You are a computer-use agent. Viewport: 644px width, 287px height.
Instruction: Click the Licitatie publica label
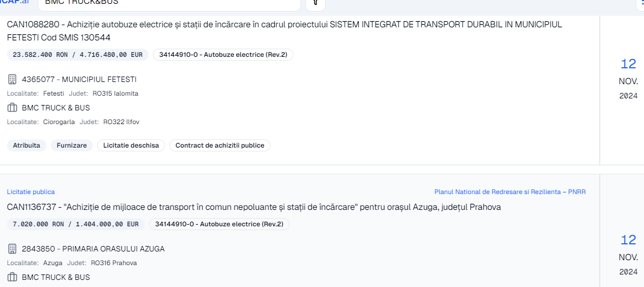tap(31, 192)
